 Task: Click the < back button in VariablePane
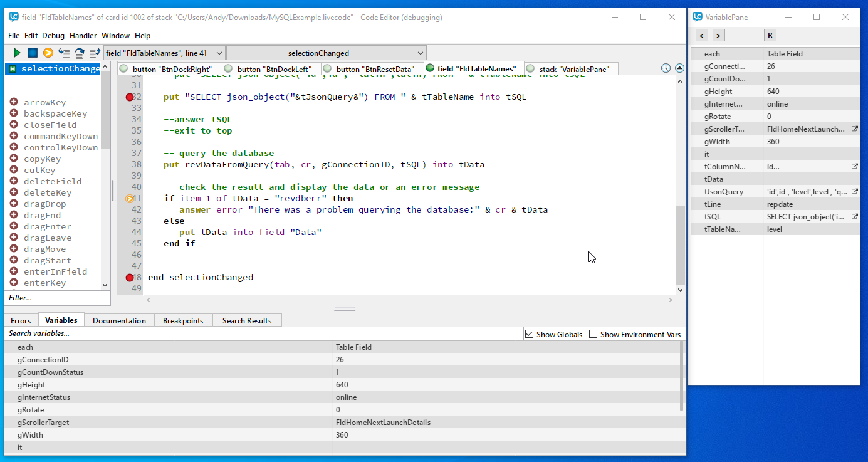(702, 35)
